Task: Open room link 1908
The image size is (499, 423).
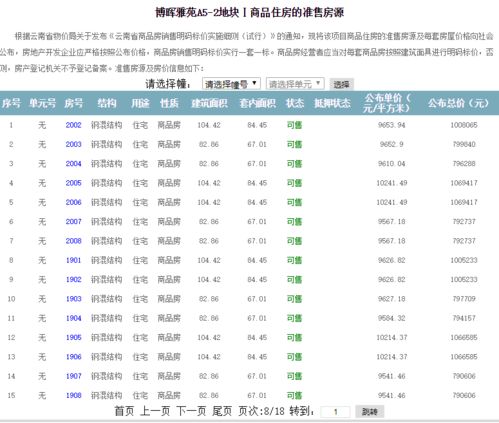Action: 73,396
